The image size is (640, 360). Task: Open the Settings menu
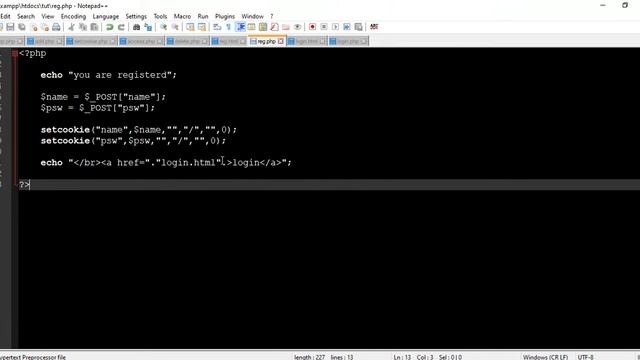tap(136, 16)
